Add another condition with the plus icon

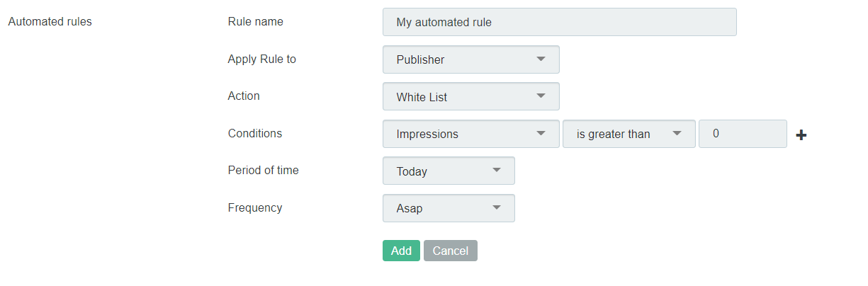click(801, 135)
